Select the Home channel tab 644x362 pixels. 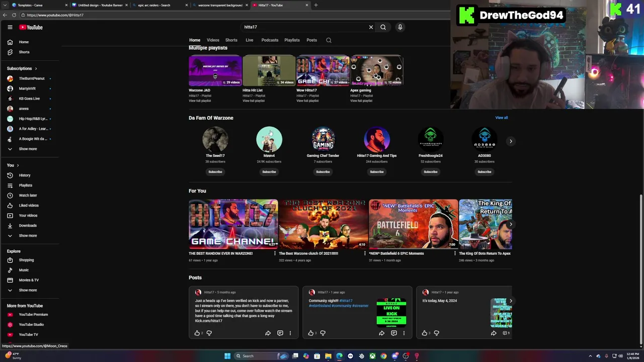point(195,40)
